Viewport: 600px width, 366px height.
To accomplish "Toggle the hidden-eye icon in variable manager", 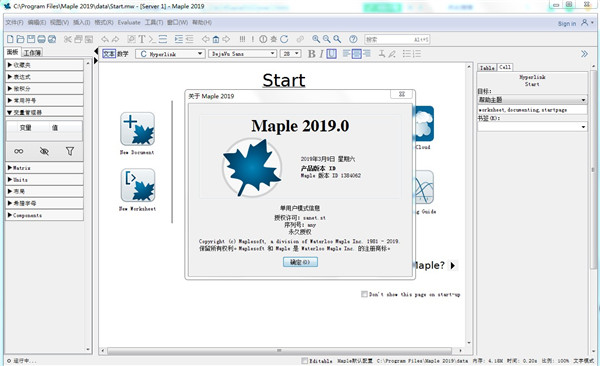I will point(44,151).
